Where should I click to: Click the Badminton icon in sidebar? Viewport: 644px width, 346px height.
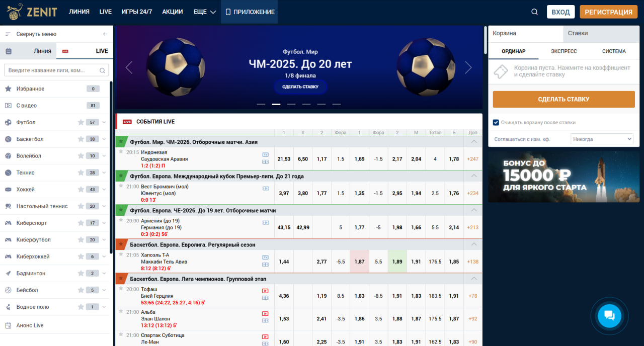point(8,273)
